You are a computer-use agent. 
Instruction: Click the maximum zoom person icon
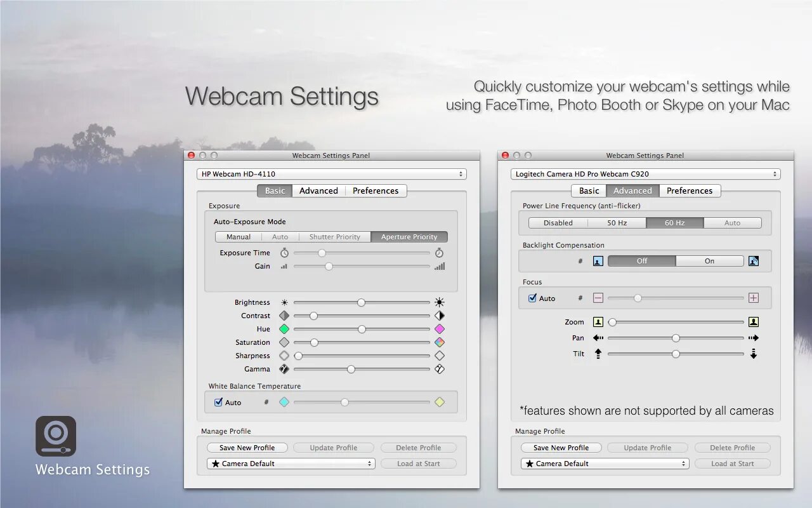(x=754, y=321)
